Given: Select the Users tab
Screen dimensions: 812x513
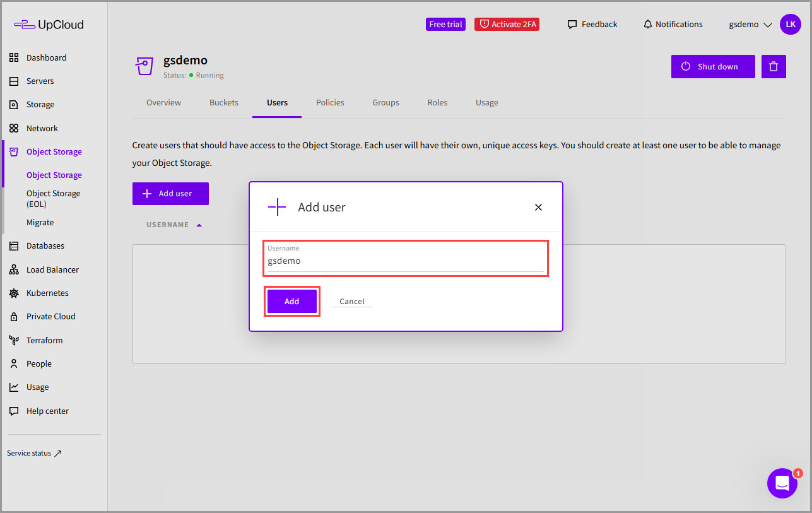Looking at the screenshot, I should pos(277,102).
